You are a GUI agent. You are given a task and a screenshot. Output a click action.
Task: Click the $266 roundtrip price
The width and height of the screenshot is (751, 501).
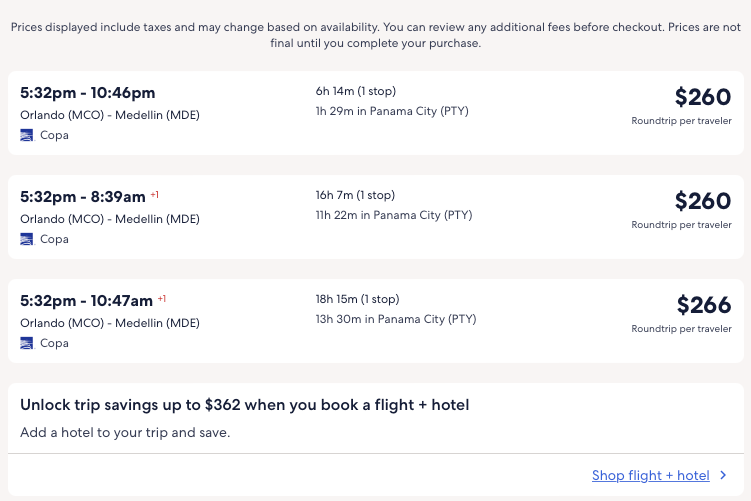click(x=704, y=305)
